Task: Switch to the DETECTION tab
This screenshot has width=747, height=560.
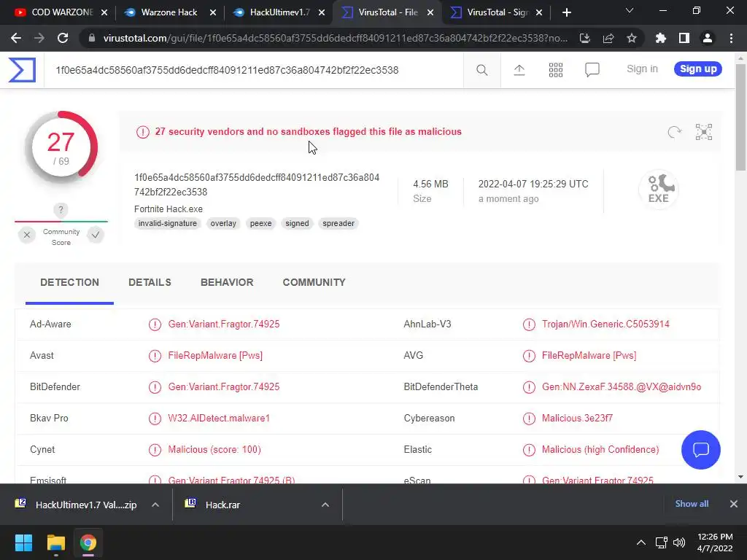Action: pos(69,282)
